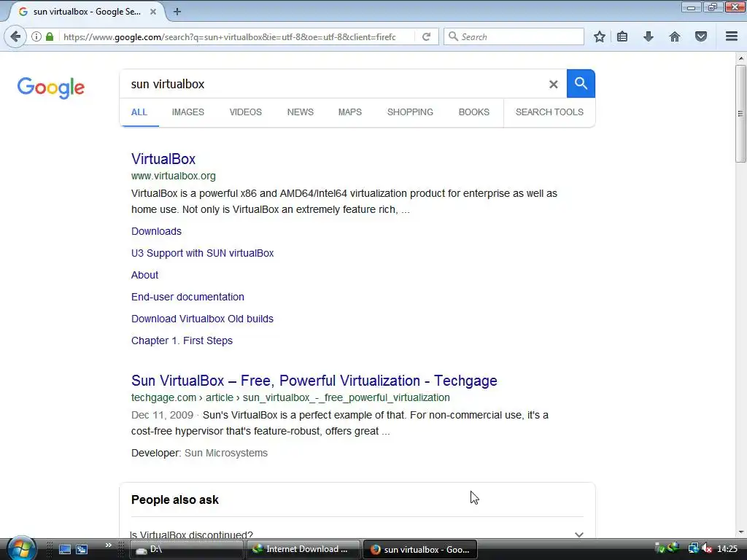Open the About sitelink
This screenshot has width=747, height=560.
145,275
